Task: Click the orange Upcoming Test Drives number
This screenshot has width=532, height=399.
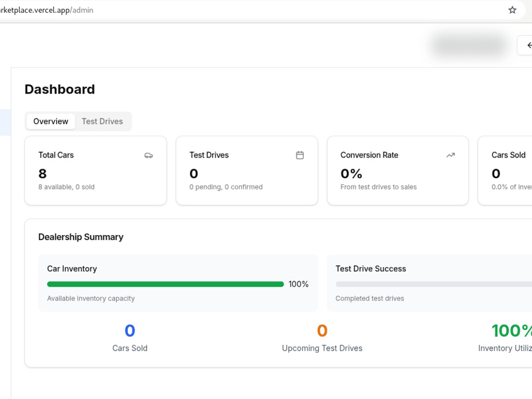Action: click(322, 330)
